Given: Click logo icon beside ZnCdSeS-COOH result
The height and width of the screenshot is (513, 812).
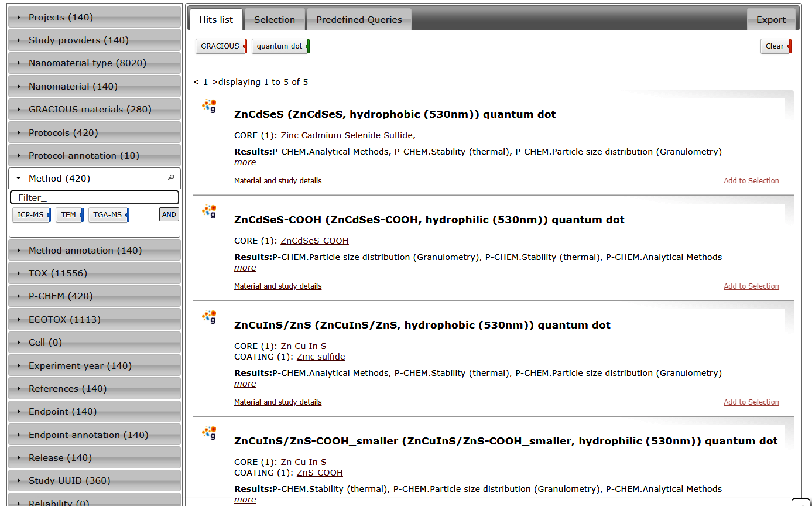Looking at the screenshot, I should (x=210, y=211).
